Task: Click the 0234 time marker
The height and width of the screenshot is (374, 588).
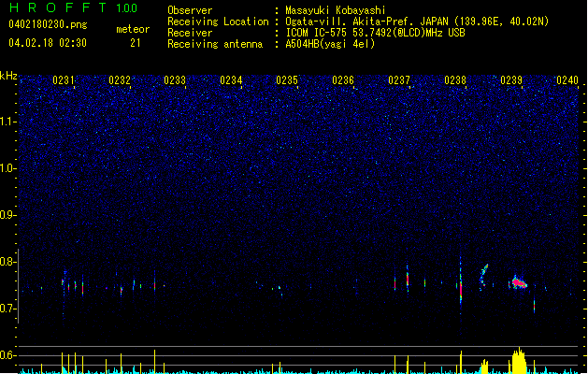Action: [x=231, y=80]
